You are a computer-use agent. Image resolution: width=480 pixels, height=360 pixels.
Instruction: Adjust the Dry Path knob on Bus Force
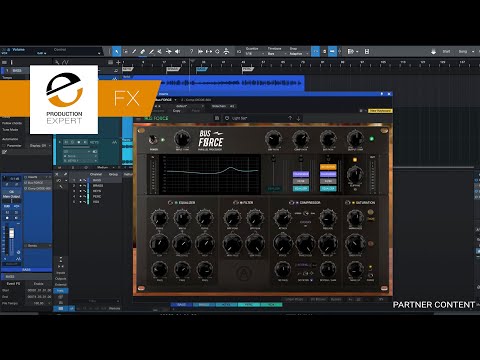coord(273,139)
